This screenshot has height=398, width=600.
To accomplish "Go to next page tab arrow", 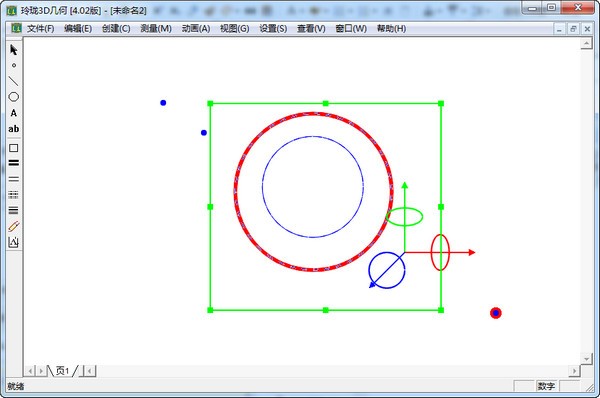I will (x=41, y=371).
